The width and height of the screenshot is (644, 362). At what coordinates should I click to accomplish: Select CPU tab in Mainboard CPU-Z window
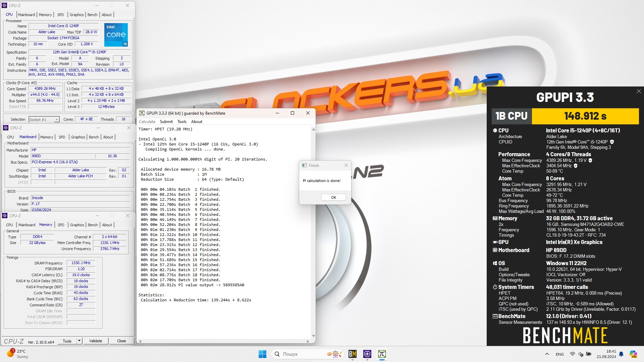pyautogui.click(x=11, y=137)
